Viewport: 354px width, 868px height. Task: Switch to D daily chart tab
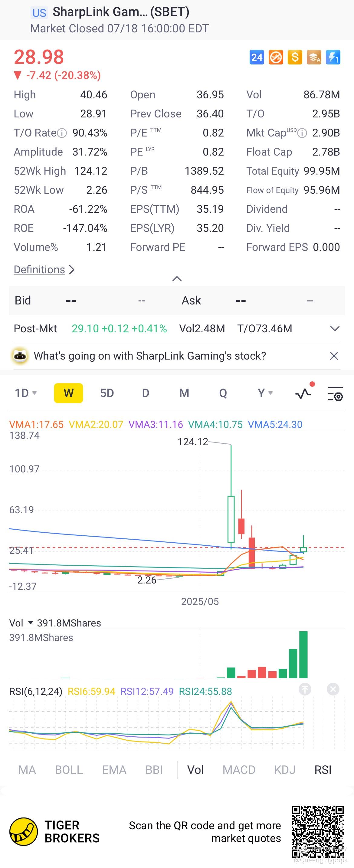tap(146, 393)
